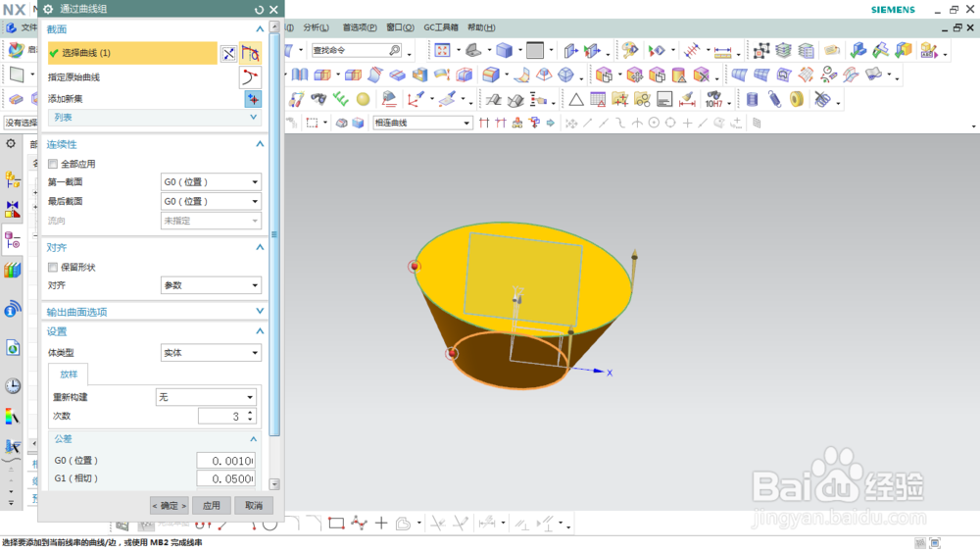Click the 次数 stepper arrows
980x551 pixels.
[x=250, y=416]
